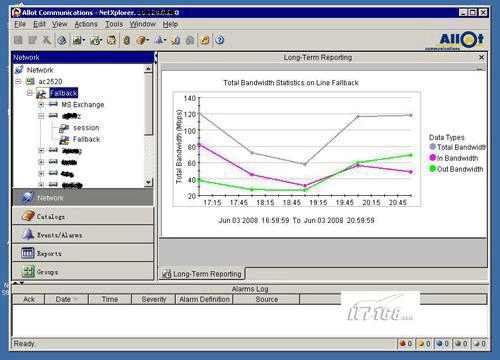Sort alarms by the Time column header
Image resolution: width=500 pixels, height=360 pixels.
click(110, 299)
